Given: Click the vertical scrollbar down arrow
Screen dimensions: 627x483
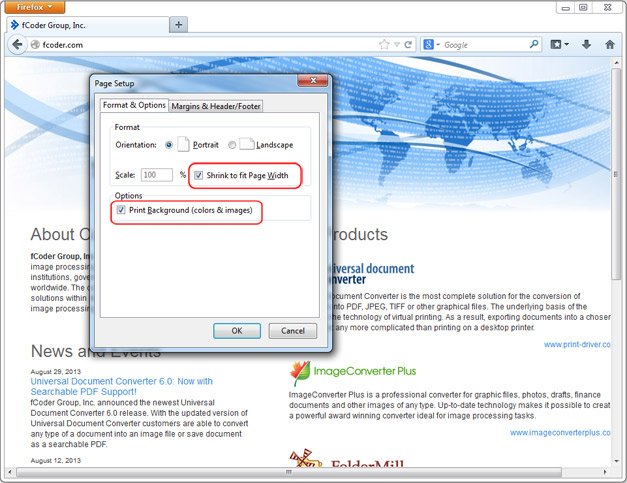Looking at the screenshot, I should (x=616, y=461).
